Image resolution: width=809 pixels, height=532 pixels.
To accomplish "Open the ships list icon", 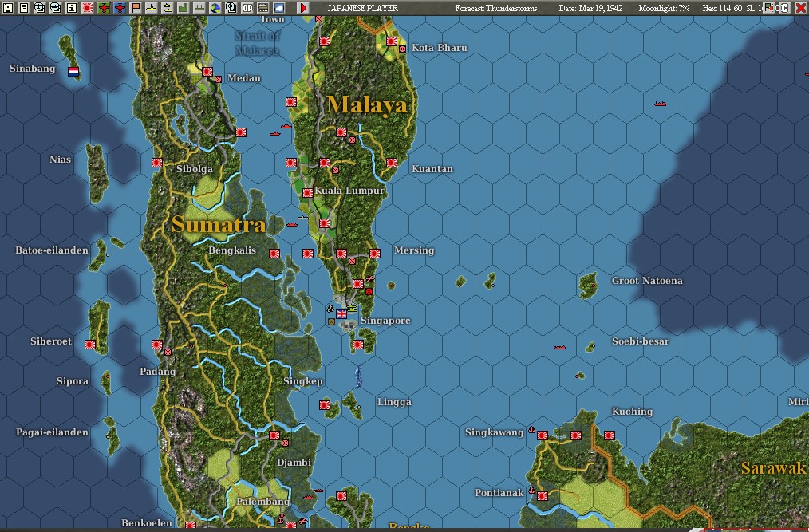I will 56,8.
